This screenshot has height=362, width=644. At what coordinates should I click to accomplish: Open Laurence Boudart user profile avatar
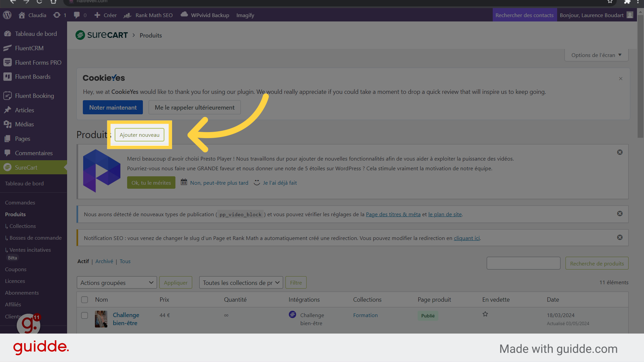[630, 15]
